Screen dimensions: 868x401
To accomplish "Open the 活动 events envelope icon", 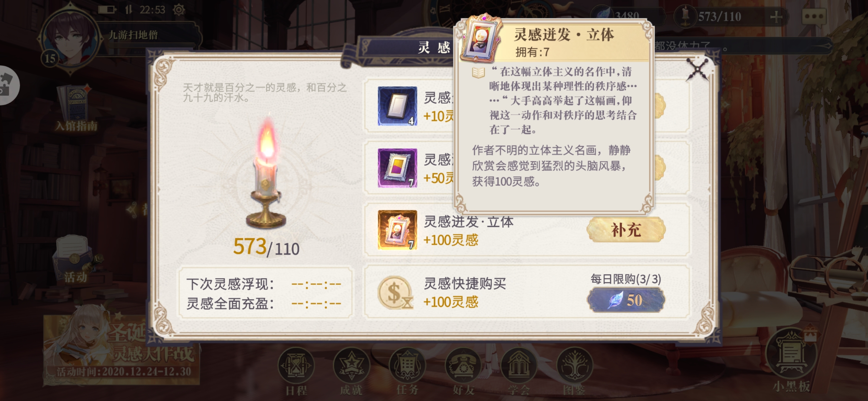I will (76, 258).
